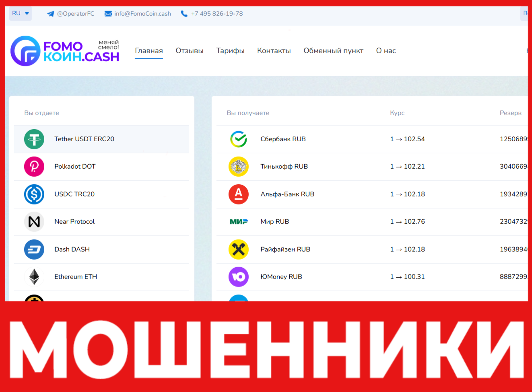
Task: Select the Dash DASH currency icon
Action: coord(34,249)
